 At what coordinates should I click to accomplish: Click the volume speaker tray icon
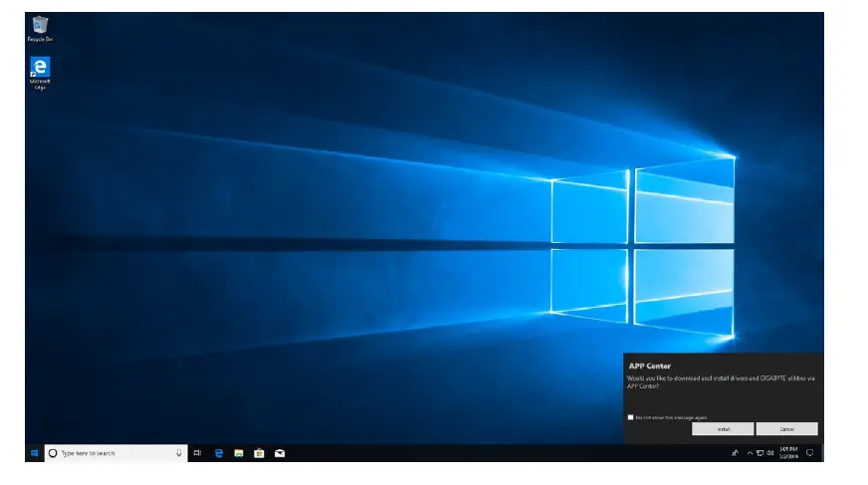tap(770, 453)
